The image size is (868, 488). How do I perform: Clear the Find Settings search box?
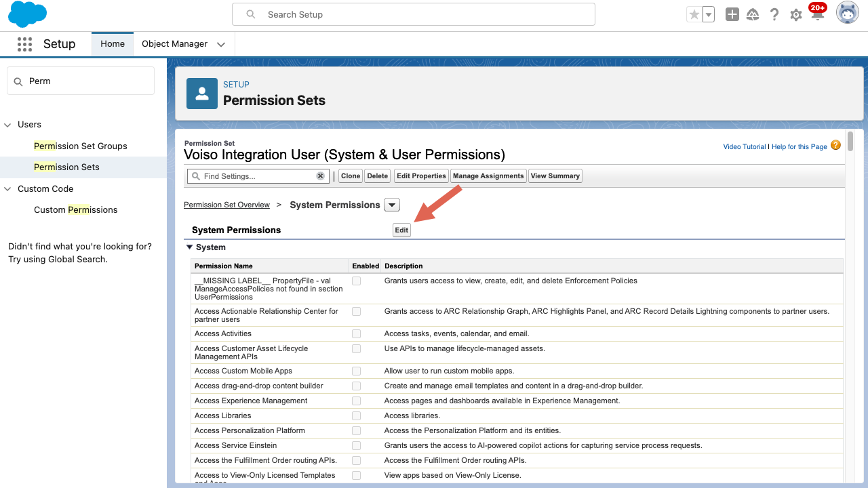point(320,176)
